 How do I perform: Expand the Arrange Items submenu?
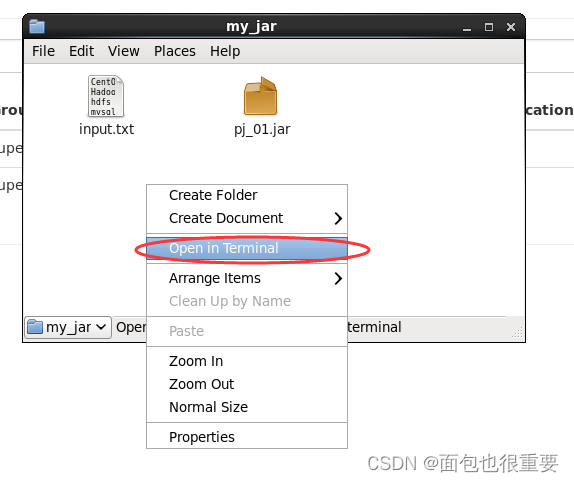[x=247, y=278]
